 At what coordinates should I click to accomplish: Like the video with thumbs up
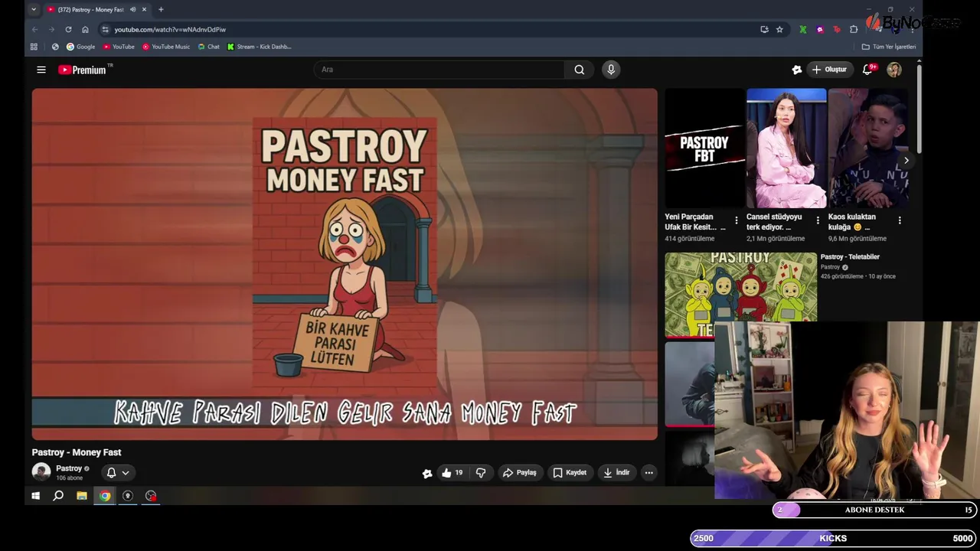coord(452,473)
